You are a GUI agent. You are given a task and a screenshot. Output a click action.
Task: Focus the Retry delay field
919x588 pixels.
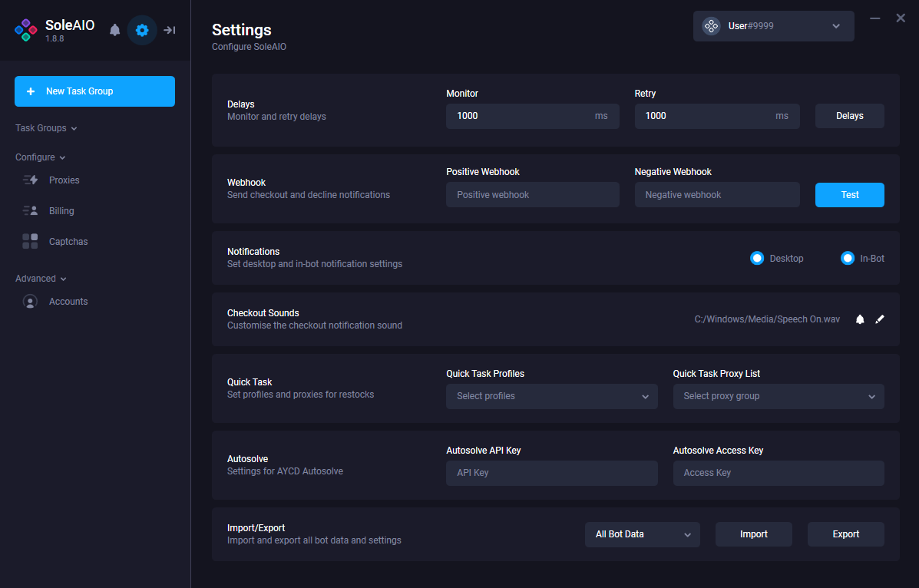click(x=717, y=116)
